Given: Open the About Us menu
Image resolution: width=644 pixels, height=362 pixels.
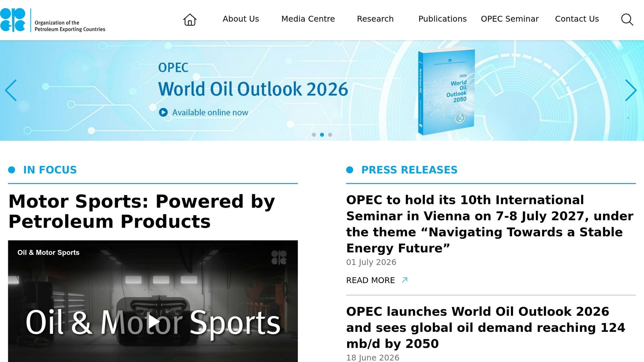Looking at the screenshot, I should pyautogui.click(x=241, y=19).
